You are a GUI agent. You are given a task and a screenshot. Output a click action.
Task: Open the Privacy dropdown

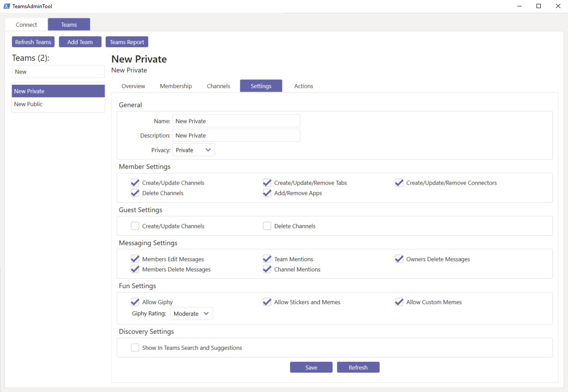[193, 150]
